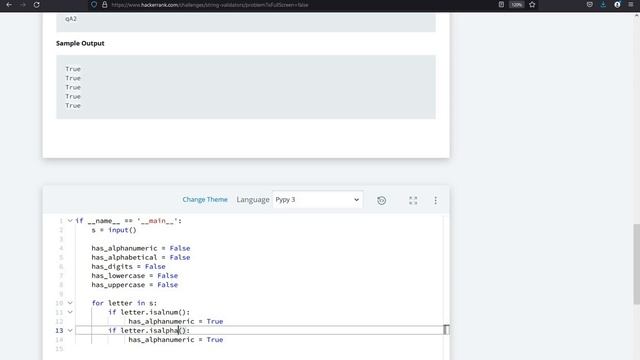Click the tracking protection shield icon
This screenshot has height=360, width=640.
click(x=94, y=5)
